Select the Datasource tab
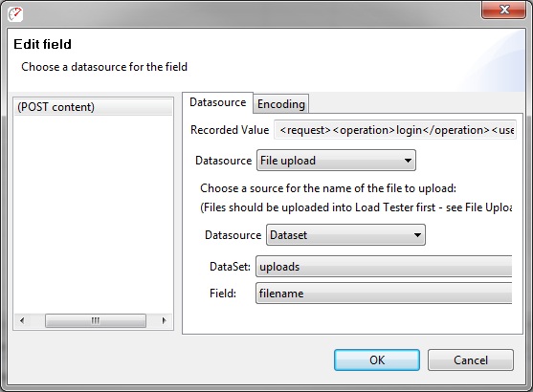The height and width of the screenshot is (392, 533). point(217,102)
